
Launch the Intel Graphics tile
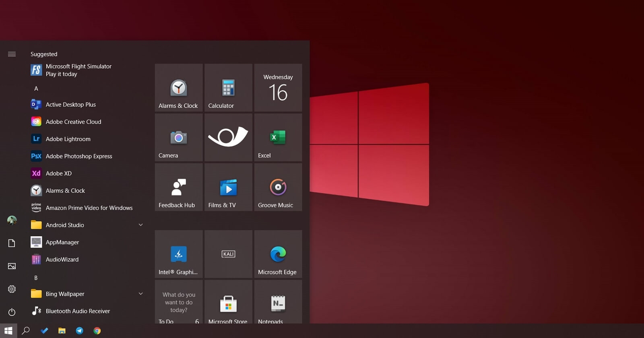pos(179,254)
